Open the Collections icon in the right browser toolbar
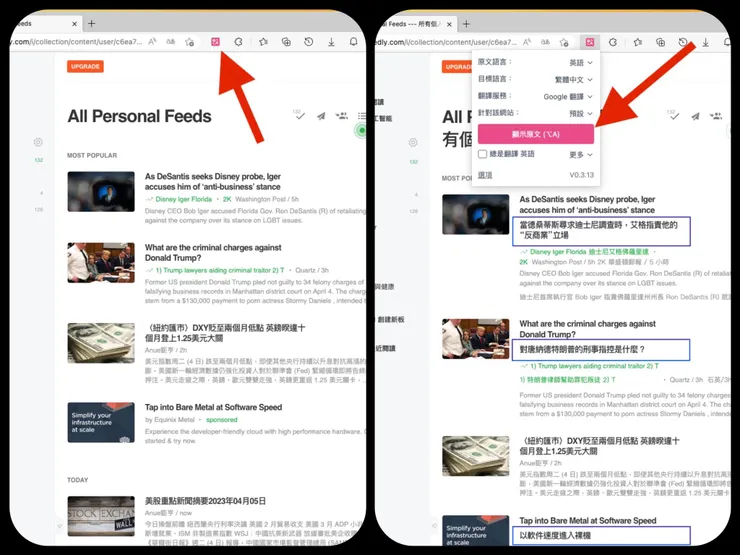Image resolution: width=740 pixels, height=555 pixels. click(661, 42)
